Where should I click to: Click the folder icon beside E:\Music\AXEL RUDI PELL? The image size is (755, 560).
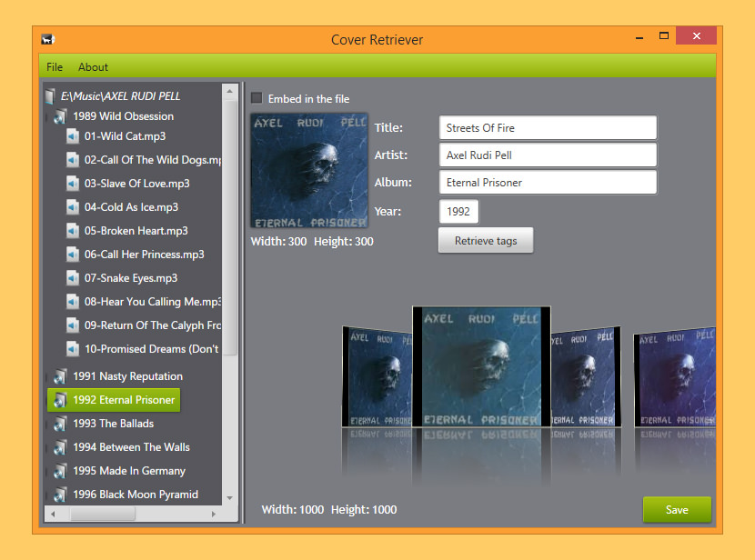tap(50, 96)
